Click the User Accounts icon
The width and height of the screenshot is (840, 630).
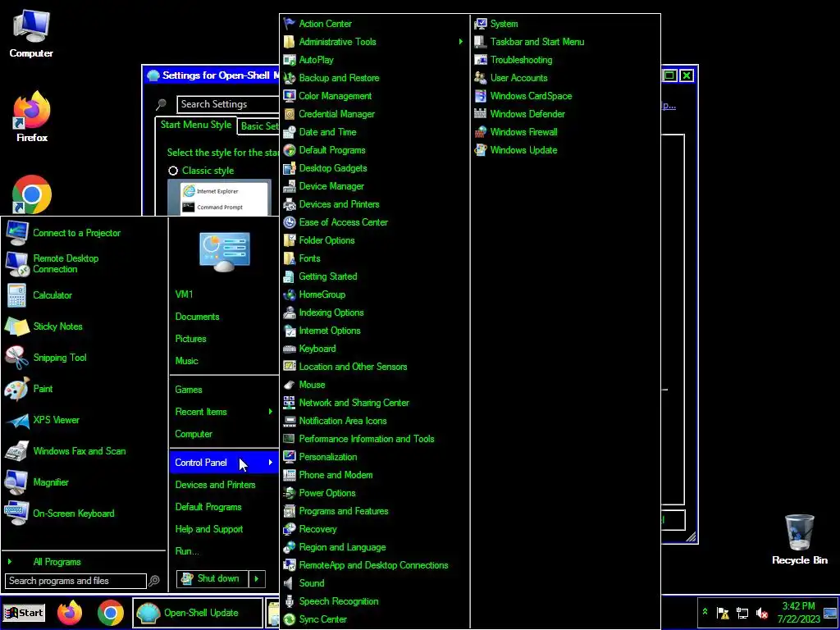pyautogui.click(x=481, y=78)
